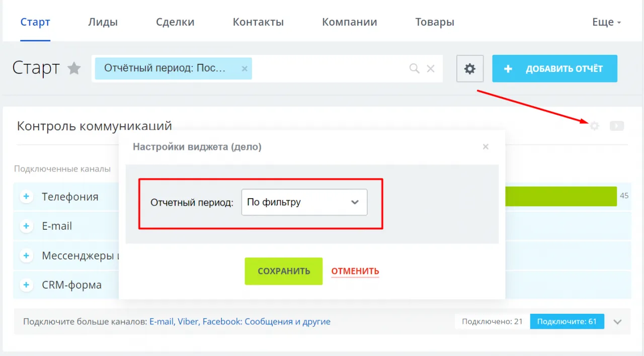Screen dimensions: 644x356
Task: Expand the CRM-форма channel row
Action: (26, 285)
